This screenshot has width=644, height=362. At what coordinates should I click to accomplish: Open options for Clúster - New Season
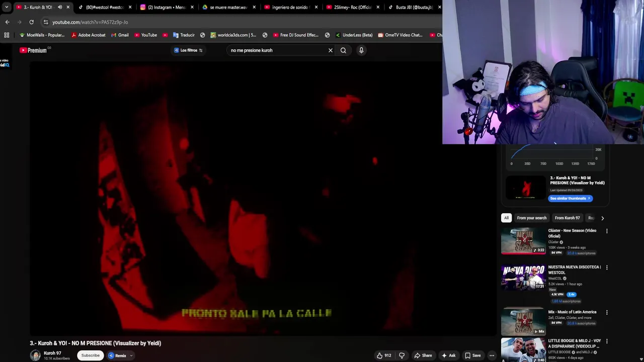tap(607, 231)
